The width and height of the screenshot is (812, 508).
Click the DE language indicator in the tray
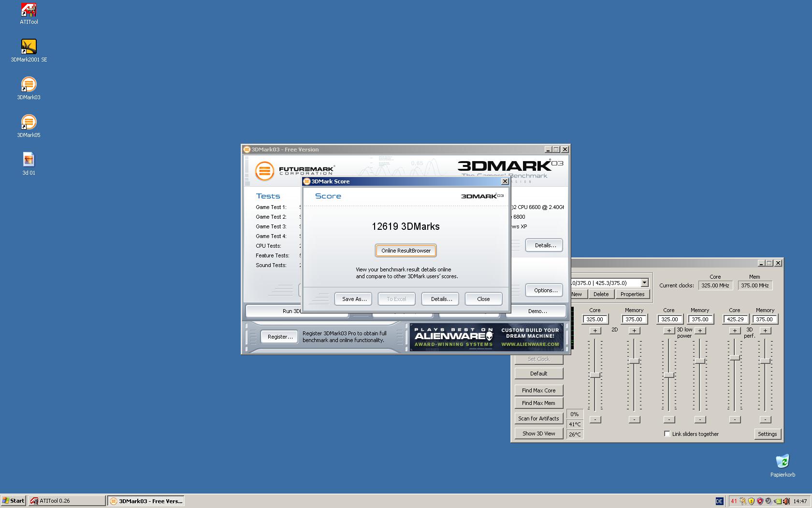pyautogui.click(x=719, y=501)
